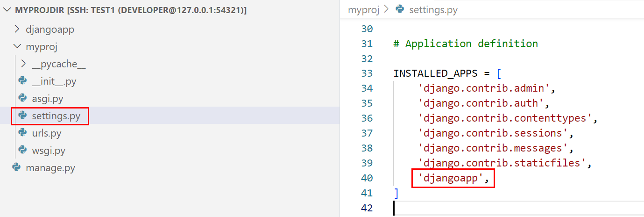Click line number 33 in gutter
Viewport: 644px width, 217px height.
click(367, 73)
